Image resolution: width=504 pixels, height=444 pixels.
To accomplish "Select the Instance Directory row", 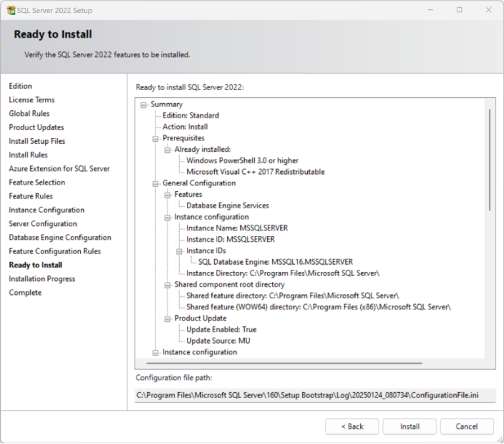I will tap(283, 273).
